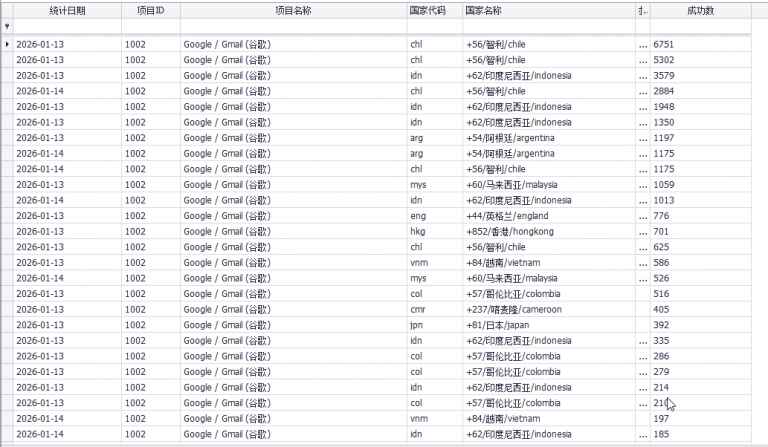This screenshot has width=768, height=447.
Task: Select the success count cell 1013
Action: tap(700, 200)
